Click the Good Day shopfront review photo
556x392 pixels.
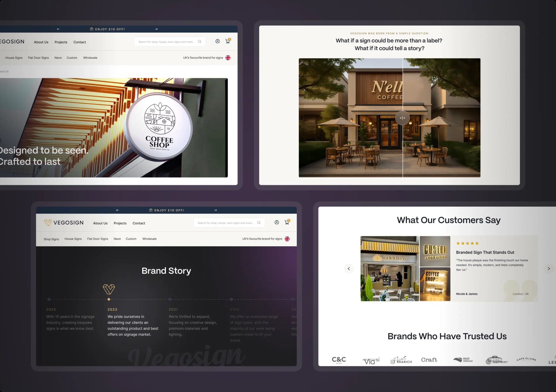pos(389,269)
